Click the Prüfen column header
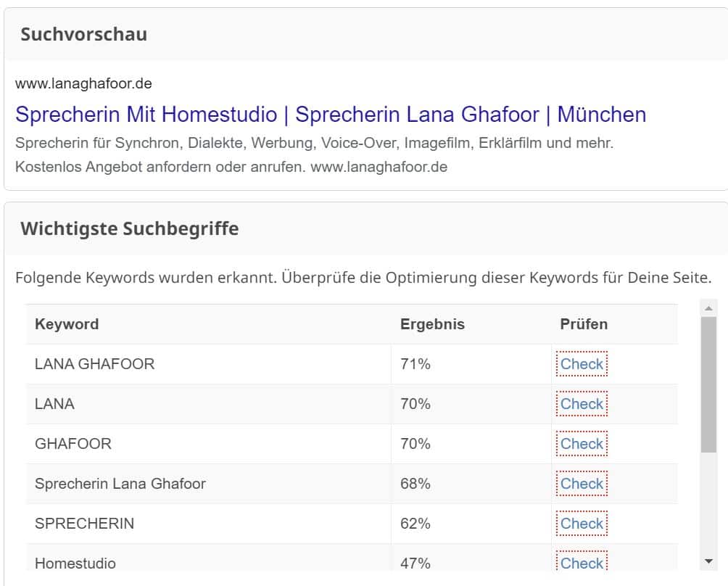The image size is (728, 586). [x=584, y=324]
